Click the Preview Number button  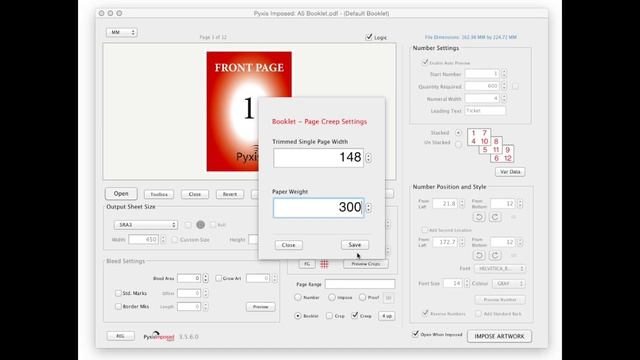(500, 300)
